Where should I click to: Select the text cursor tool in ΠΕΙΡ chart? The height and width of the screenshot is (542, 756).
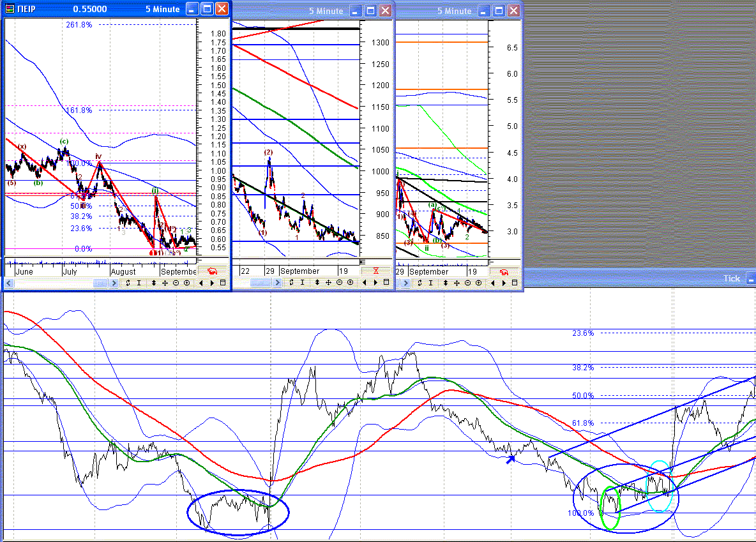click(x=139, y=283)
